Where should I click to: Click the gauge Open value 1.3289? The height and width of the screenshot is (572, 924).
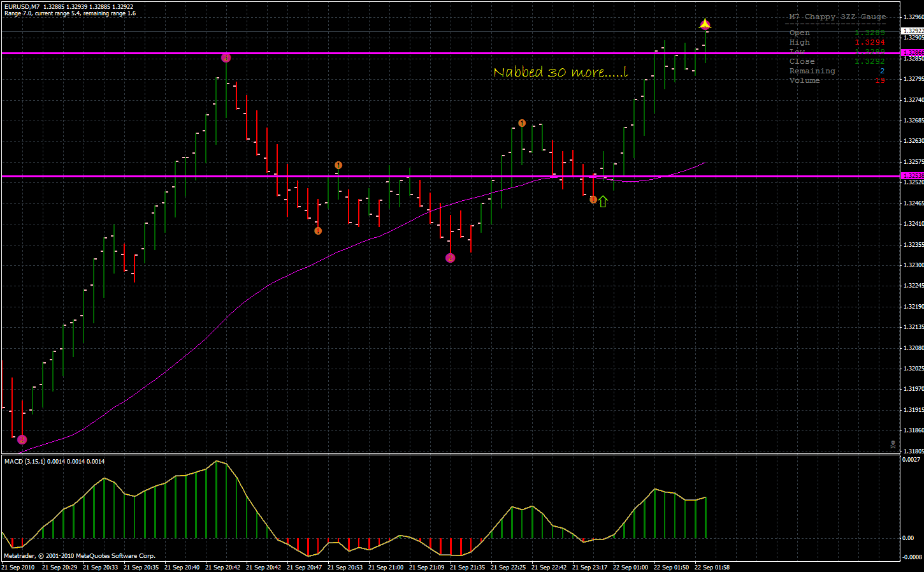(x=870, y=33)
